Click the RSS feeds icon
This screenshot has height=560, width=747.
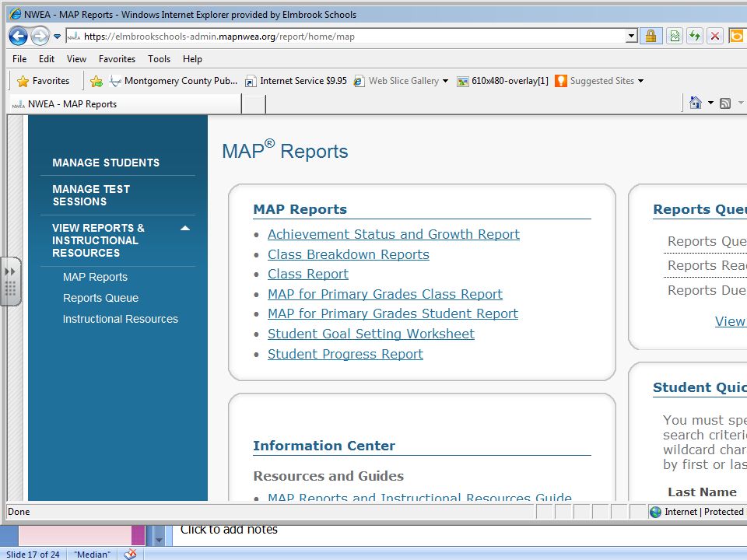tap(725, 103)
